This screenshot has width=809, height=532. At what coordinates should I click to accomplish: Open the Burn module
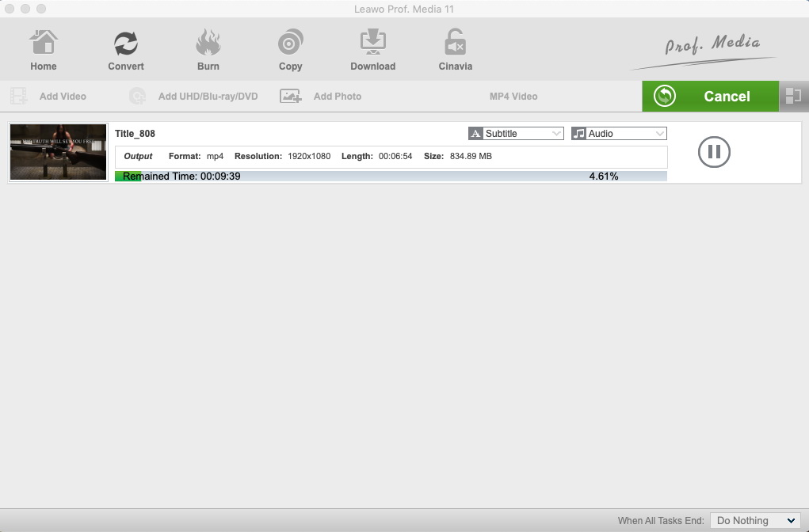click(x=208, y=50)
